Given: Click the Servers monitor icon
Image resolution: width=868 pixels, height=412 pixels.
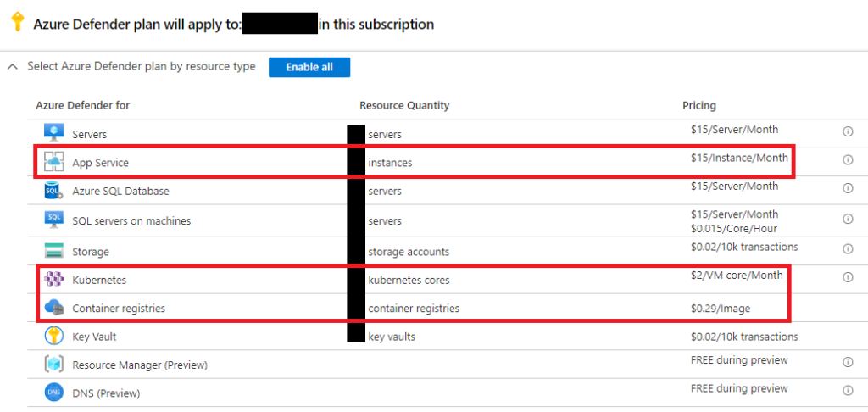Looking at the screenshot, I should pyautogui.click(x=54, y=133).
